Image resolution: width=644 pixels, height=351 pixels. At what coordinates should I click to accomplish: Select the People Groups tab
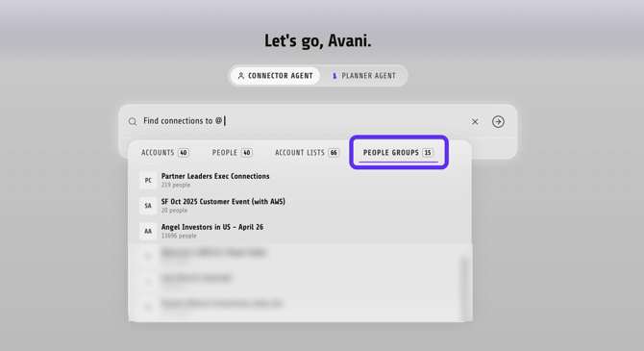click(x=398, y=153)
